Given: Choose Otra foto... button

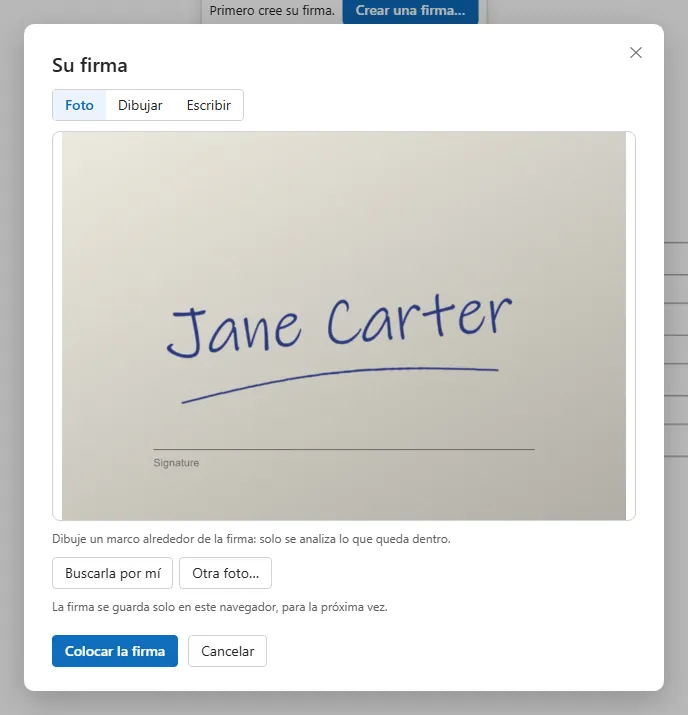Looking at the screenshot, I should 225,573.
